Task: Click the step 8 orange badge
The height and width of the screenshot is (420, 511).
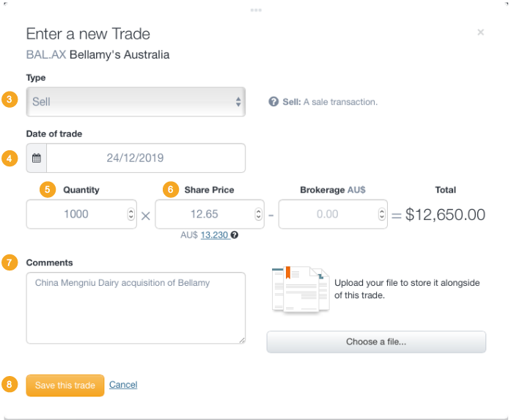Action: 10,385
